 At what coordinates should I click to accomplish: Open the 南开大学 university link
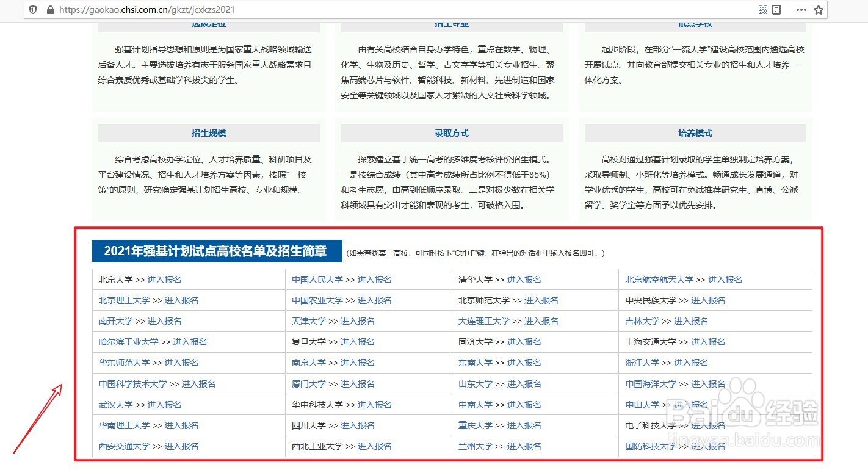coord(116,321)
